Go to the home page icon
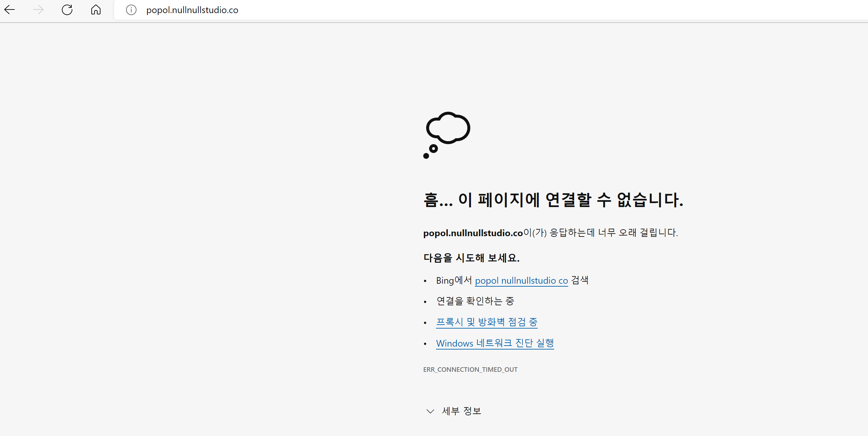The image size is (868, 436). click(96, 10)
